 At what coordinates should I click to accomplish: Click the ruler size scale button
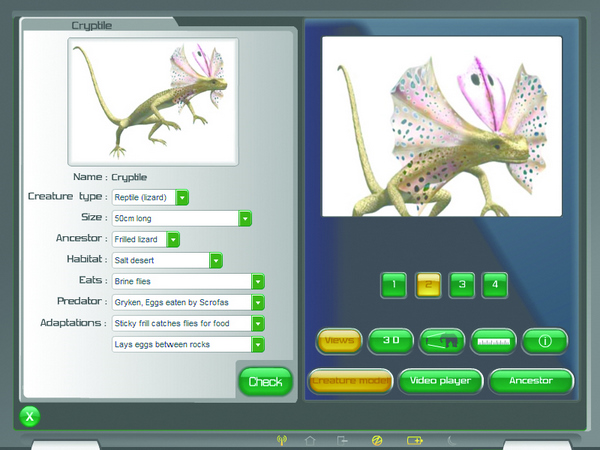(x=492, y=341)
